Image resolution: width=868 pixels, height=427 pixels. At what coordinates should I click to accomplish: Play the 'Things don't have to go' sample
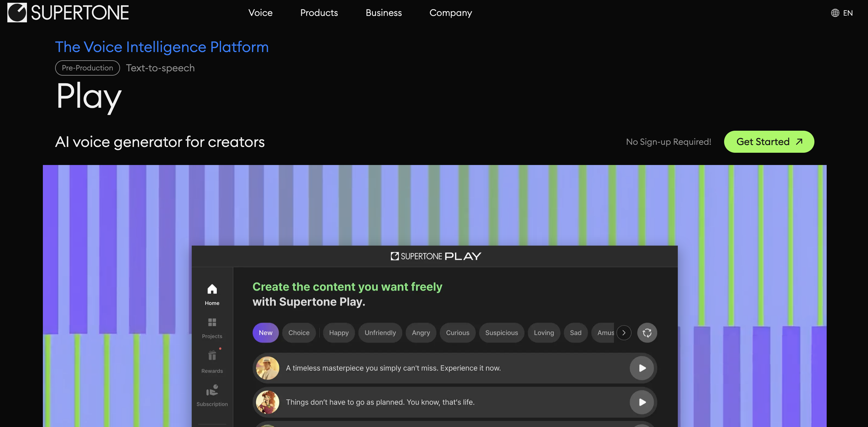[x=642, y=402]
